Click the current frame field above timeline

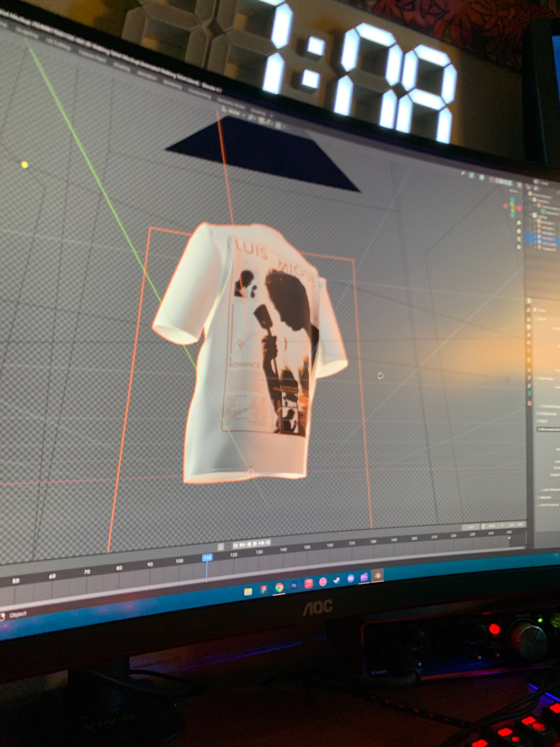pos(471,527)
